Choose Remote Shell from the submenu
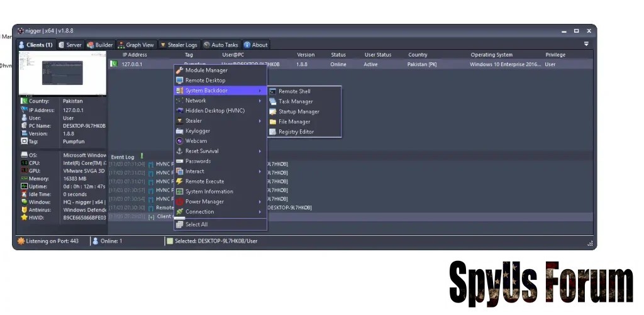Image resolution: width=644 pixels, height=315 pixels. pos(294,91)
